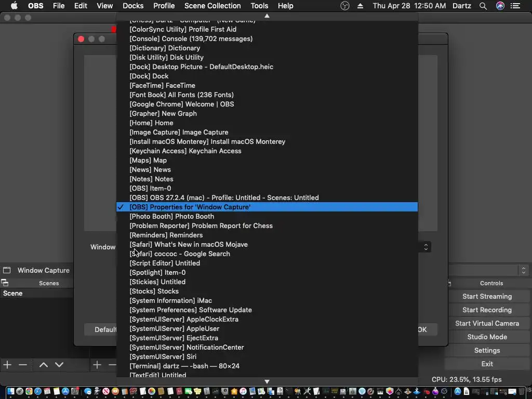
Task: Close the Properties dialog red button
Action: [x=81, y=39]
